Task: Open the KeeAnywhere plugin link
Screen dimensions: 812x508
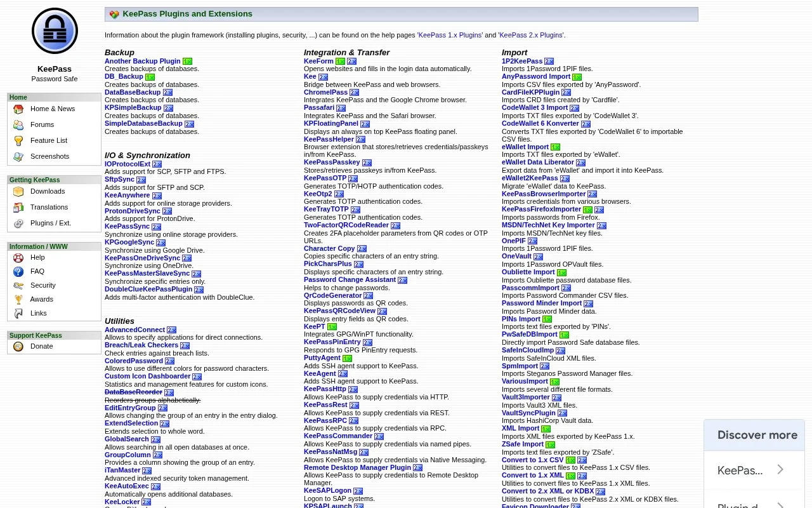Action: (x=128, y=195)
